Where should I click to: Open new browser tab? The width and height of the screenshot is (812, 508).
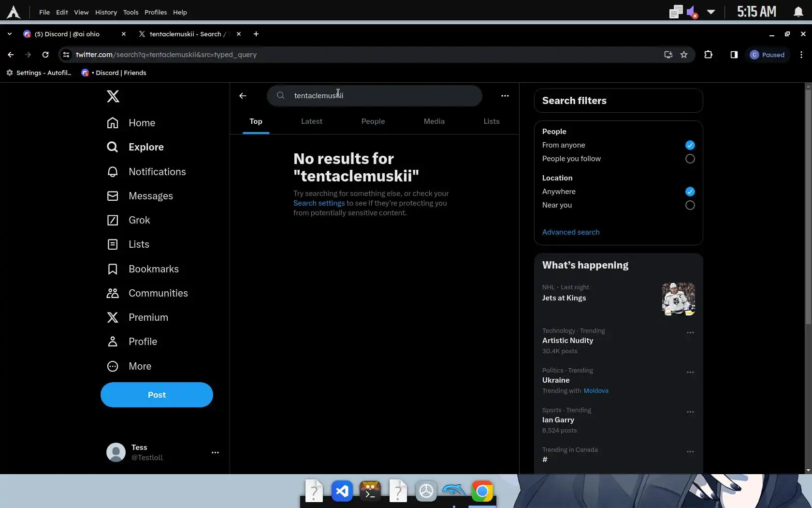click(256, 34)
